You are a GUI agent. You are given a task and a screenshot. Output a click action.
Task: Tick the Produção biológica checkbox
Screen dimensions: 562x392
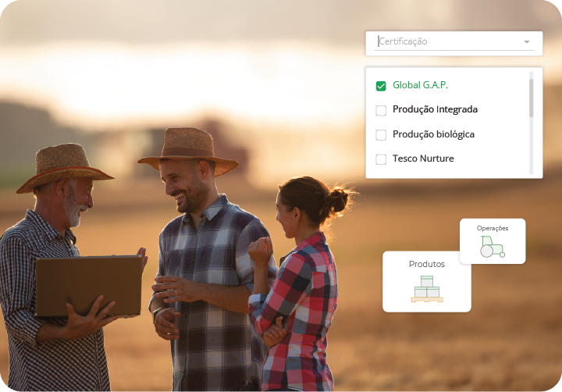[x=381, y=135]
